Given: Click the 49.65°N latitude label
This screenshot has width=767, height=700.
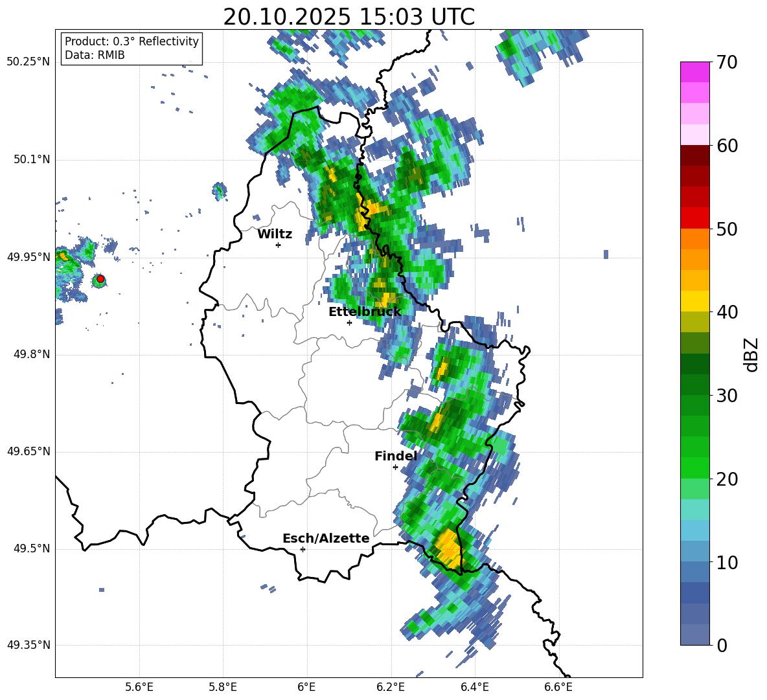Looking at the screenshot, I should (x=29, y=451).
